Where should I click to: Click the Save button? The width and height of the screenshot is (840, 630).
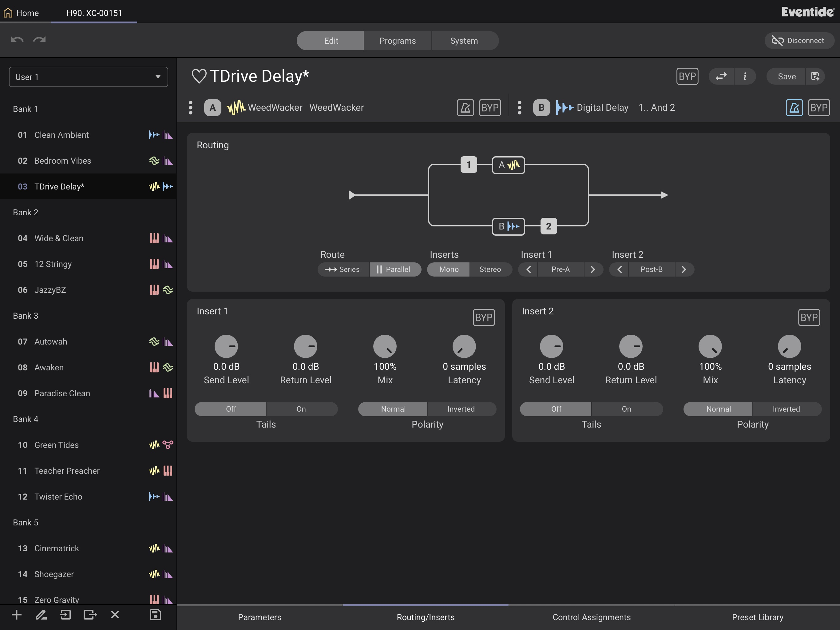pos(787,76)
